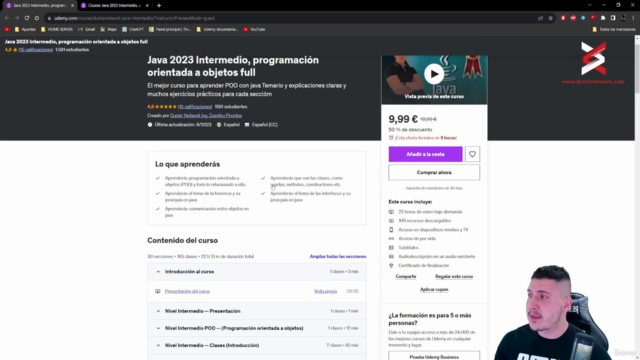Open the Maps bookmark
The width and height of the screenshot is (640, 360).
click(109, 29)
